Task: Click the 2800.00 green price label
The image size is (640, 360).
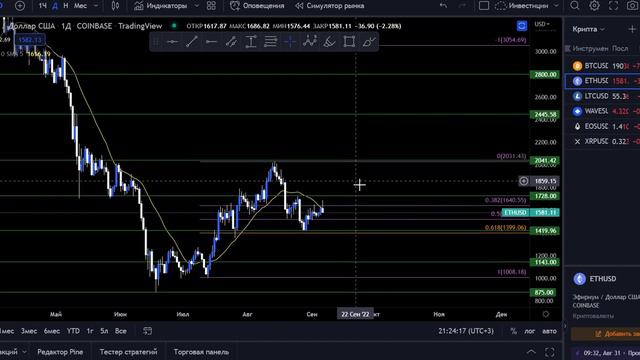Action: click(545, 75)
